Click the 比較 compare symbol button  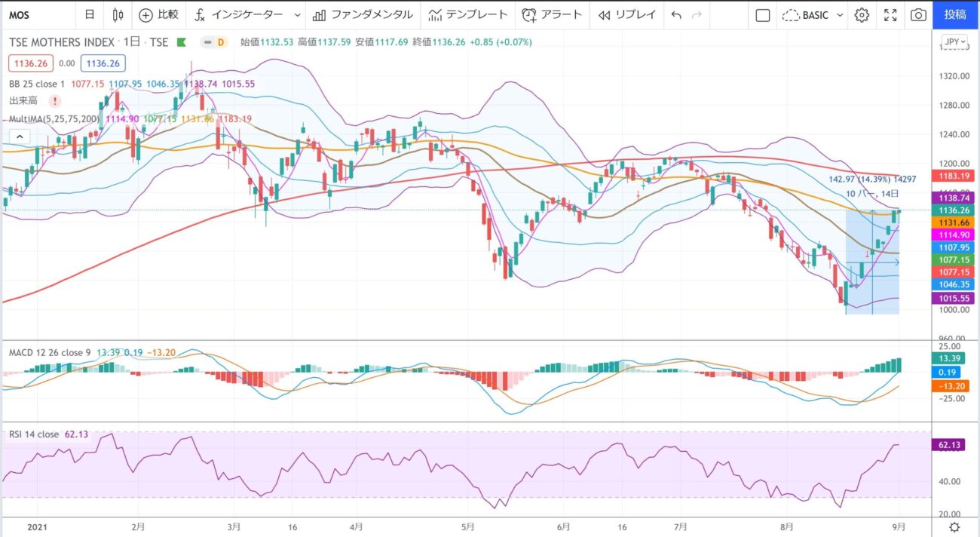click(159, 14)
